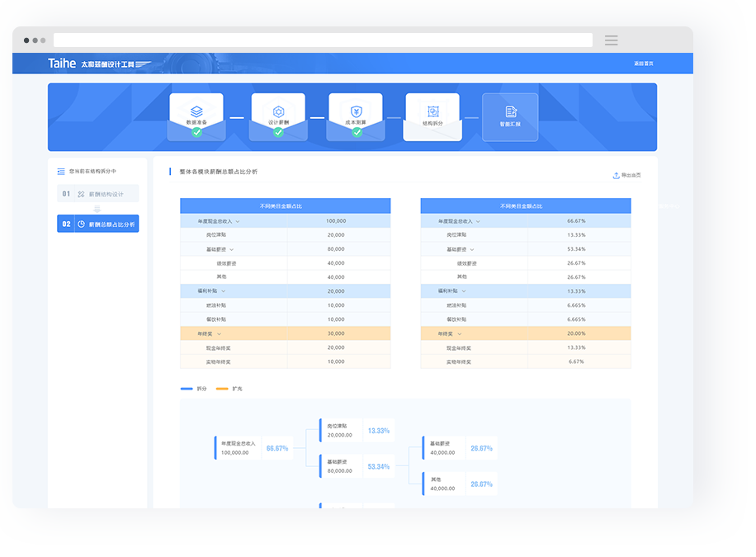Click the green checkmark under 成本测算
756x557 pixels.
coord(357,132)
